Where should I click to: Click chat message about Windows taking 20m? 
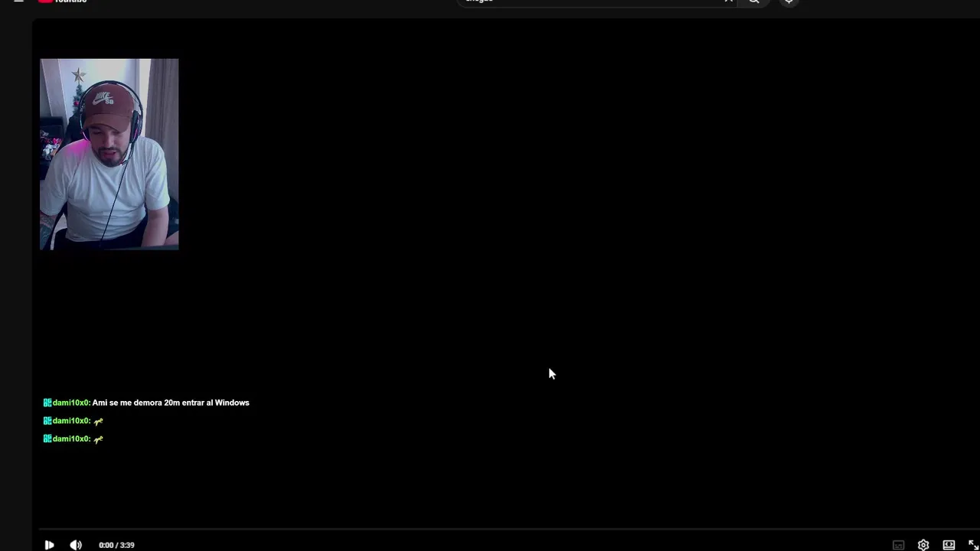tap(146, 403)
